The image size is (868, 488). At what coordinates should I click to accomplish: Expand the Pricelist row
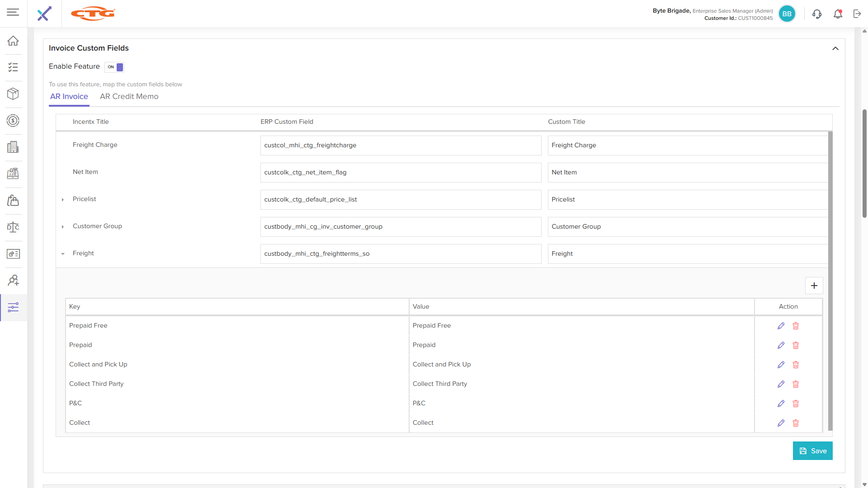coord(63,199)
